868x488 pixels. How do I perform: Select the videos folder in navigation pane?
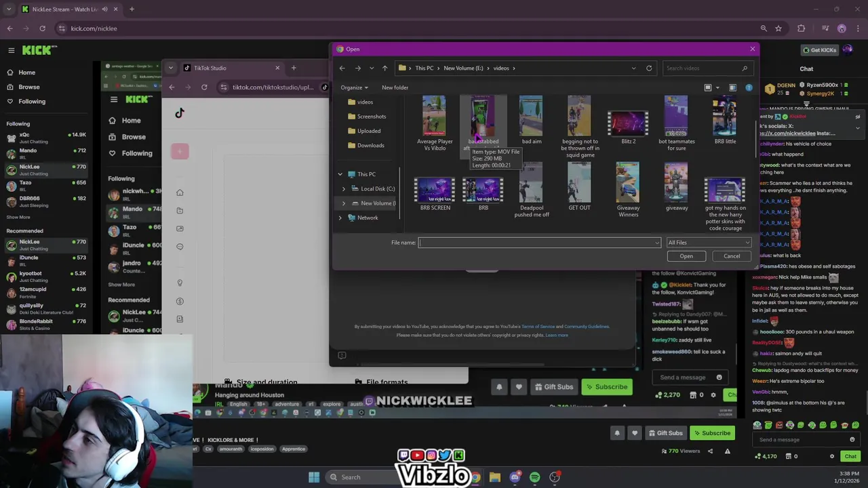365,102
